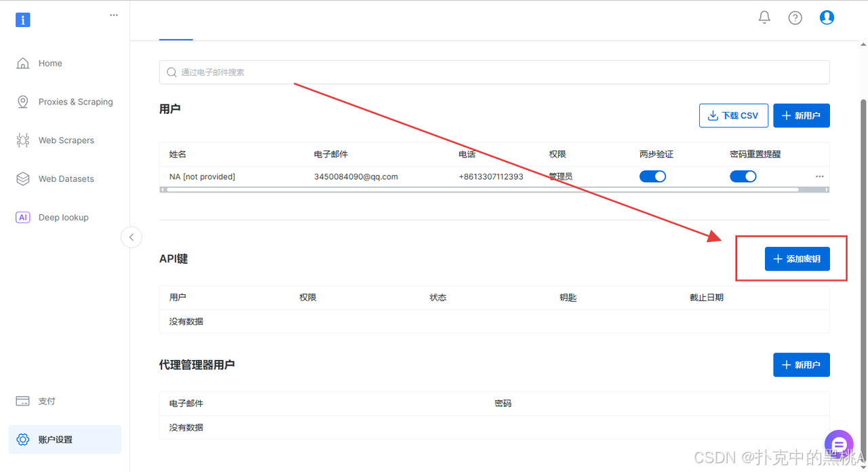Click 电子邮件 column header in 用户 table
The height and width of the screenshot is (472, 868).
tap(331, 154)
